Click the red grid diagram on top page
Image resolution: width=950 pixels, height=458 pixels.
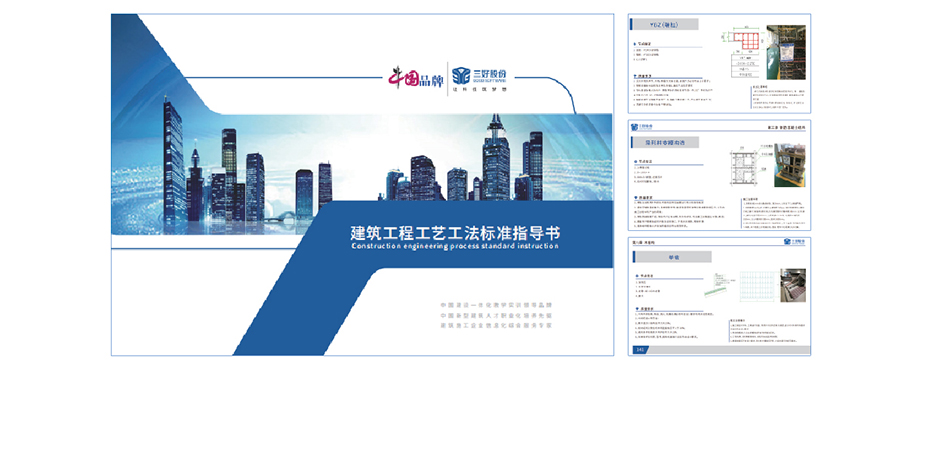[x=744, y=42]
